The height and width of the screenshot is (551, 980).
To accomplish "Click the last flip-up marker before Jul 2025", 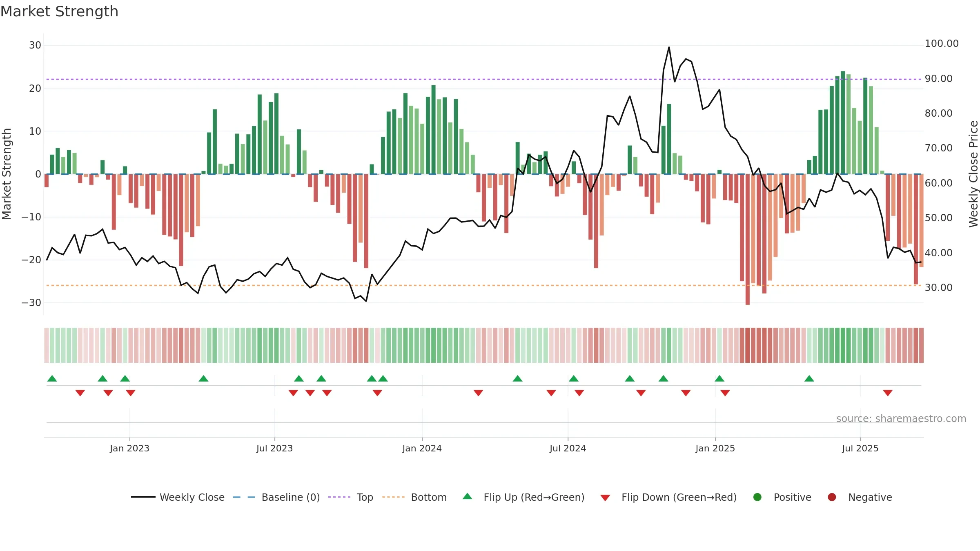I will pyautogui.click(x=809, y=378).
